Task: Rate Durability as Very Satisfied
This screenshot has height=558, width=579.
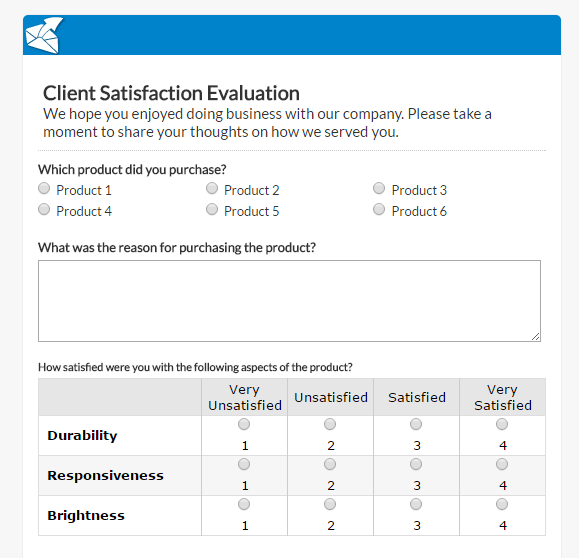Action: coord(502,424)
